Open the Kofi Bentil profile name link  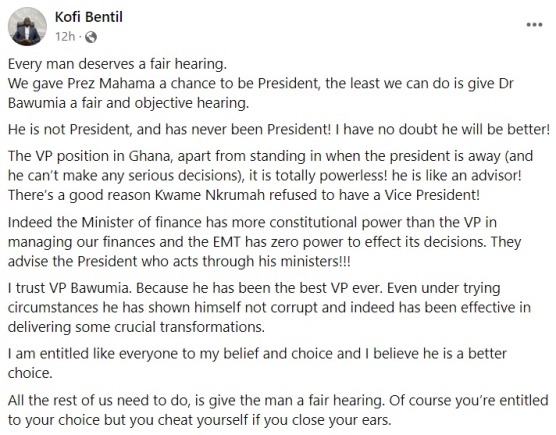pos(89,17)
